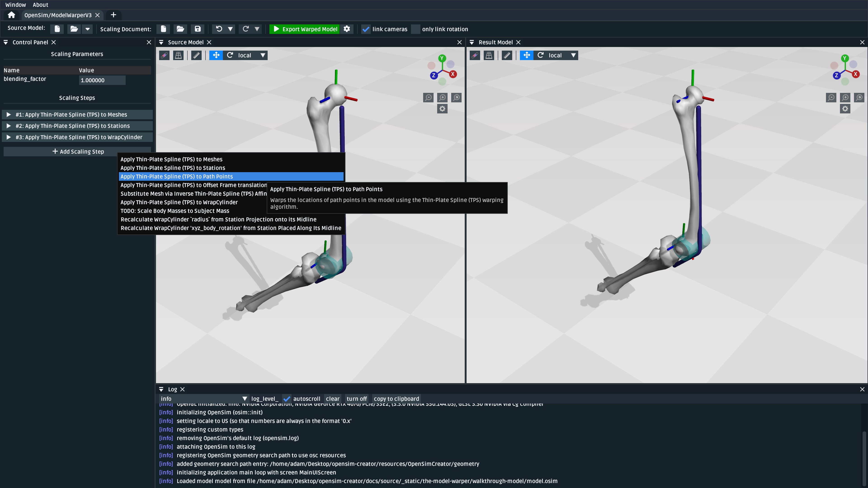Toggle autoscroll checkbox in Log
Viewport: 868px width, 488px height.
pyautogui.click(x=287, y=399)
